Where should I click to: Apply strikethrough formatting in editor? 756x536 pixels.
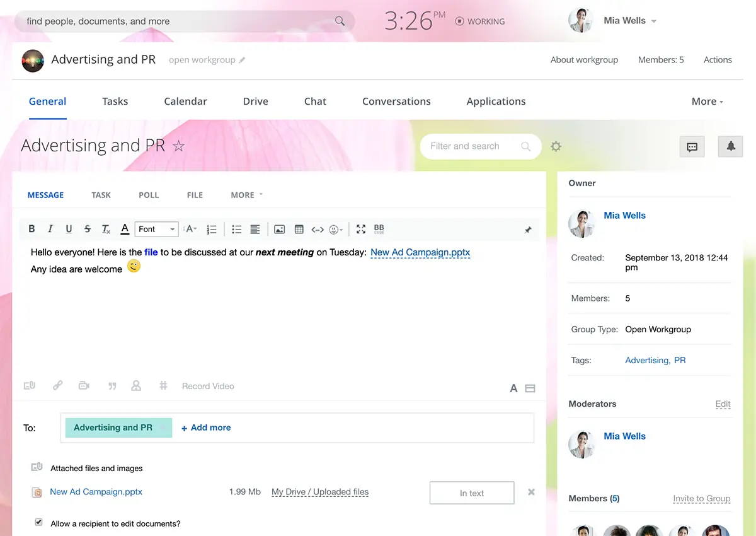pyautogui.click(x=87, y=230)
